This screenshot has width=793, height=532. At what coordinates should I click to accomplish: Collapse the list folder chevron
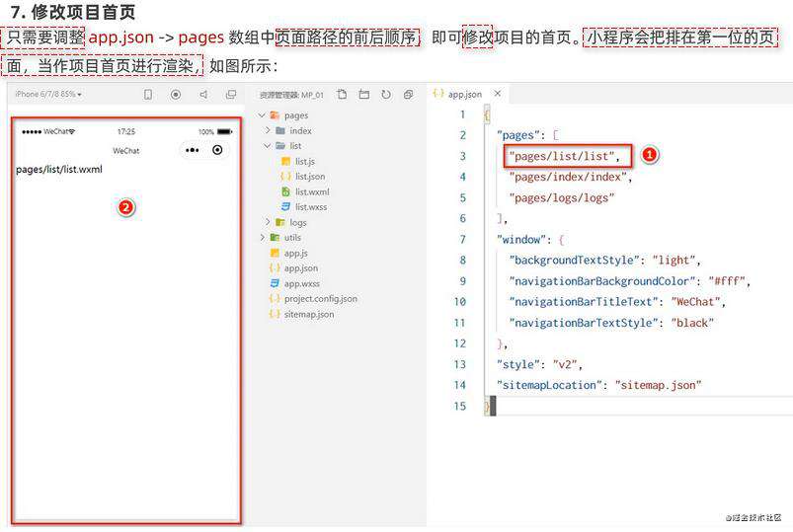(268, 146)
